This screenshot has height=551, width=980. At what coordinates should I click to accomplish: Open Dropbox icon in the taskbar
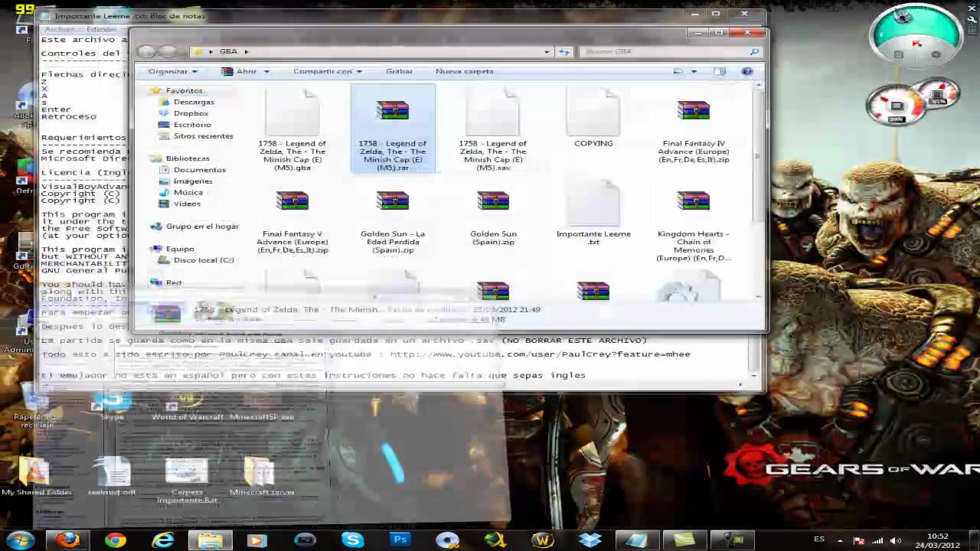[590, 540]
